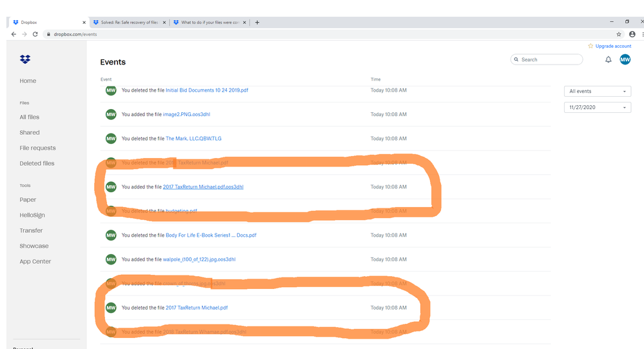The height and width of the screenshot is (349, 644).
Task: Open a new browser tab with plus
Action: (x=257, y=23)
